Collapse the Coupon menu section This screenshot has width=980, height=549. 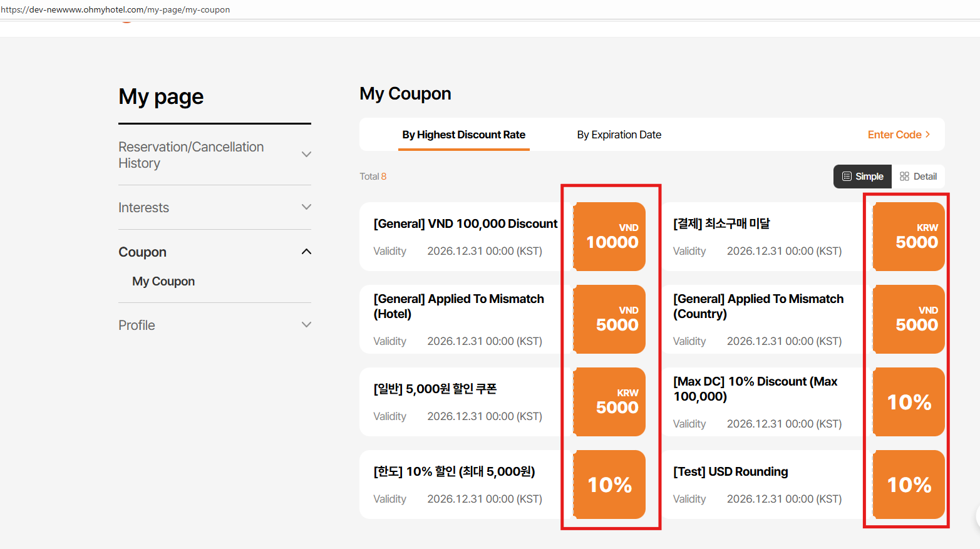(306, 252)
